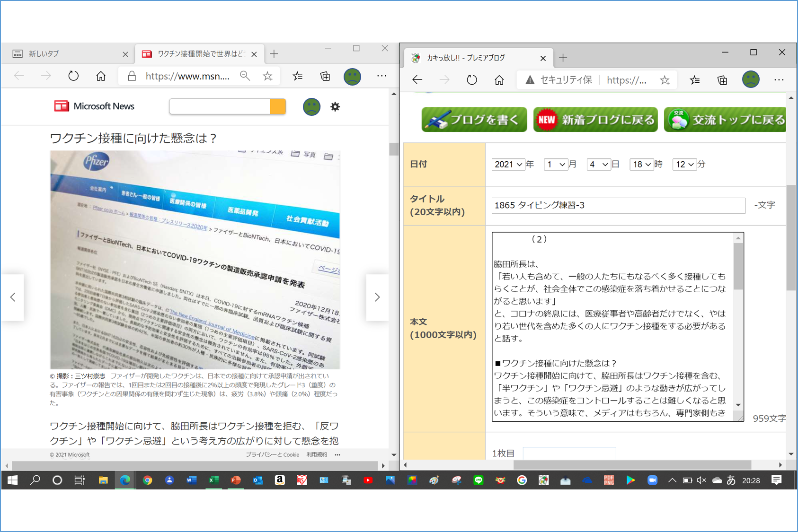This screenshot has width=798, height=532.
Task: Favorite the blog page with star
Action: [x=665, y=80]
